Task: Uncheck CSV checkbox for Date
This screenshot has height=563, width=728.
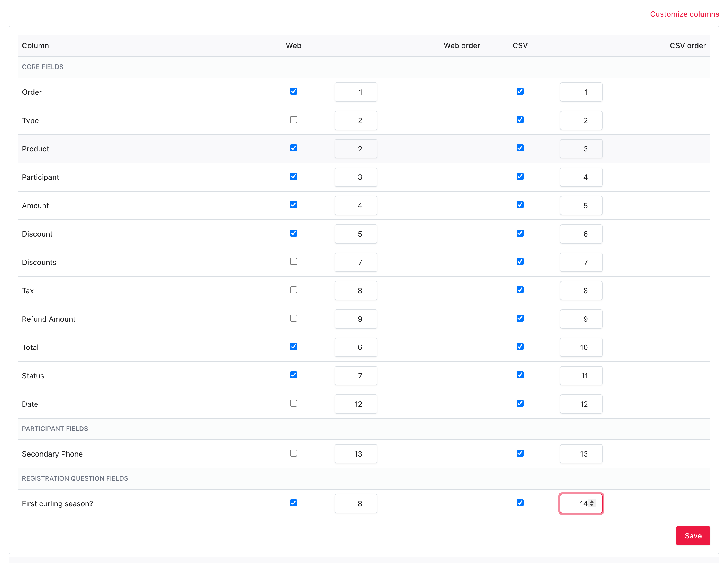Action: (520, 403)
